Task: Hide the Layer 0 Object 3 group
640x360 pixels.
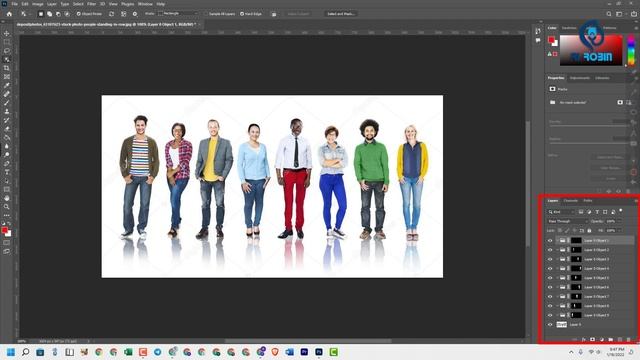Action: tap(550, 259)
